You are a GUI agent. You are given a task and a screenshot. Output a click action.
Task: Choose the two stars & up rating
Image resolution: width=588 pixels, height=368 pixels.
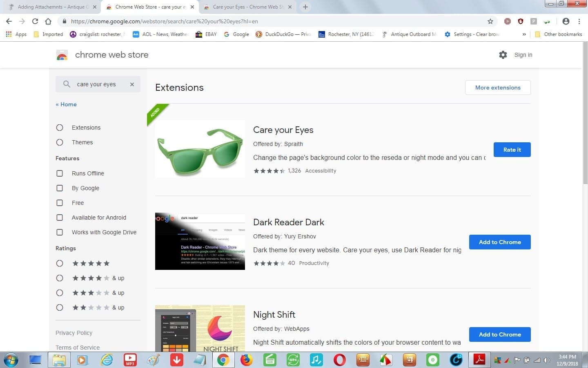tap(60, 307)
